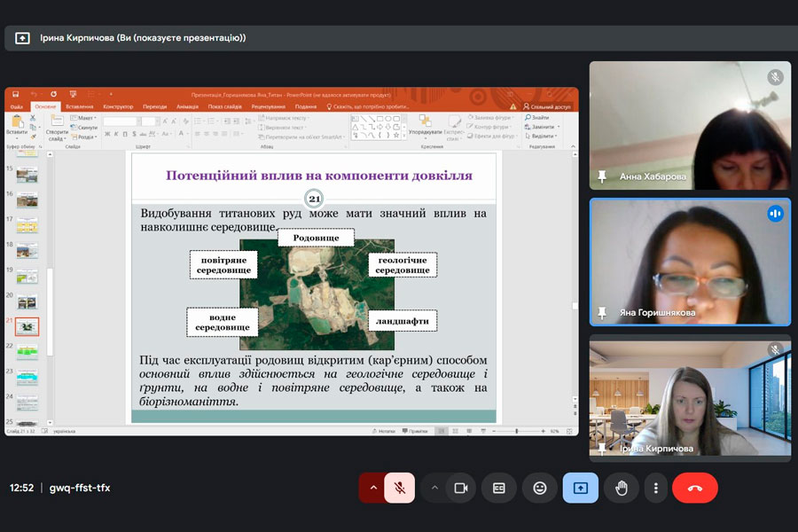Expand video settings arrow beside camera
This screenshot has width=798, height=532.
[434, 488]
